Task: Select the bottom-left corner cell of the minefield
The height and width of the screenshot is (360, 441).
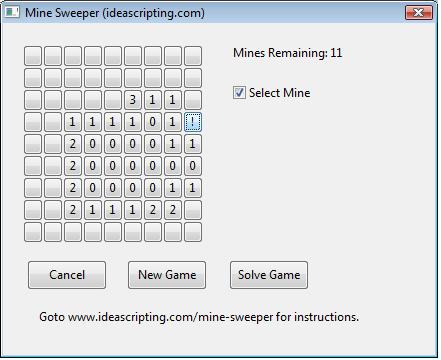Action: (x=33, y=232)
